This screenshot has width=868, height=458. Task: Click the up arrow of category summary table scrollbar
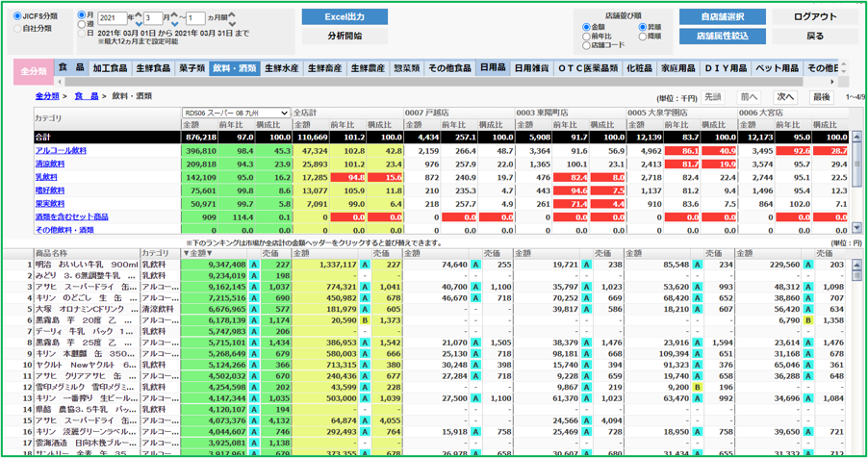click(856, 137)
